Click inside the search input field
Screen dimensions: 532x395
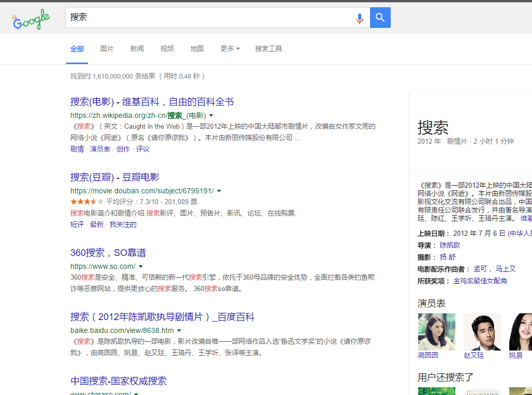[x=207, y=18]
